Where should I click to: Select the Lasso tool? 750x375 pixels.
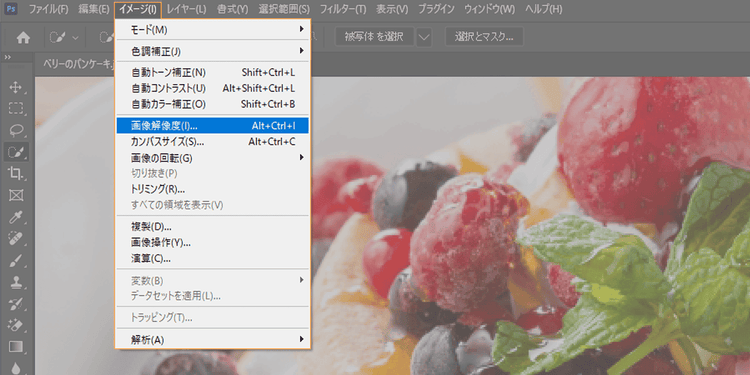[16, 130]
